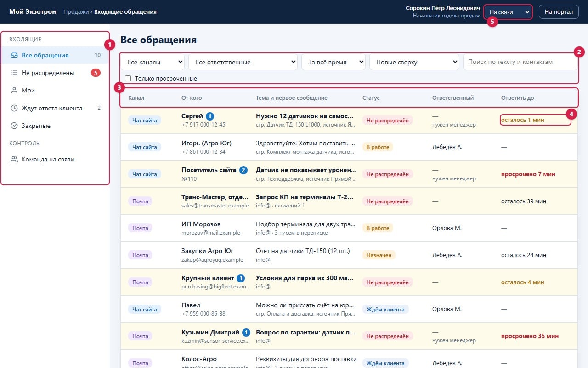Click the Мой Экзотрон logo link
Screen dimensions: 588x368
(33, 12)
